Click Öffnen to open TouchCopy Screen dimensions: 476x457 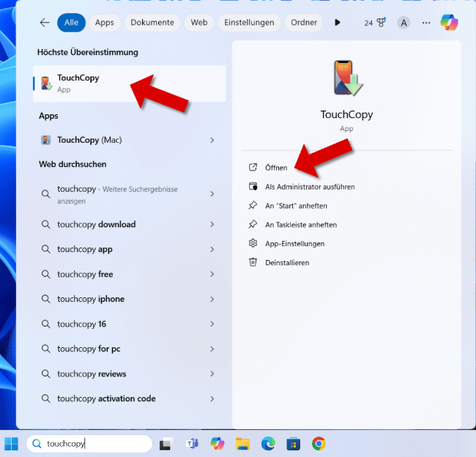click(x=276, y=168)
